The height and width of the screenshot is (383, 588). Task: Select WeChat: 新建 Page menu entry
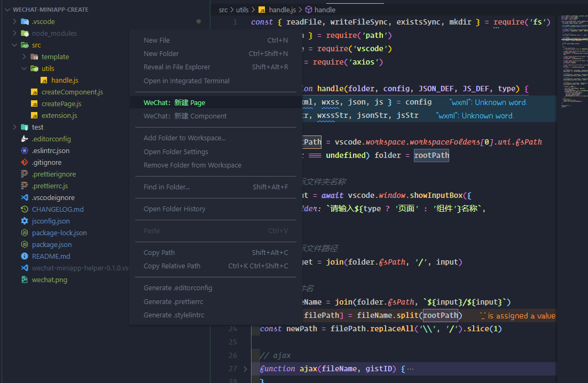tap(216, 102)
